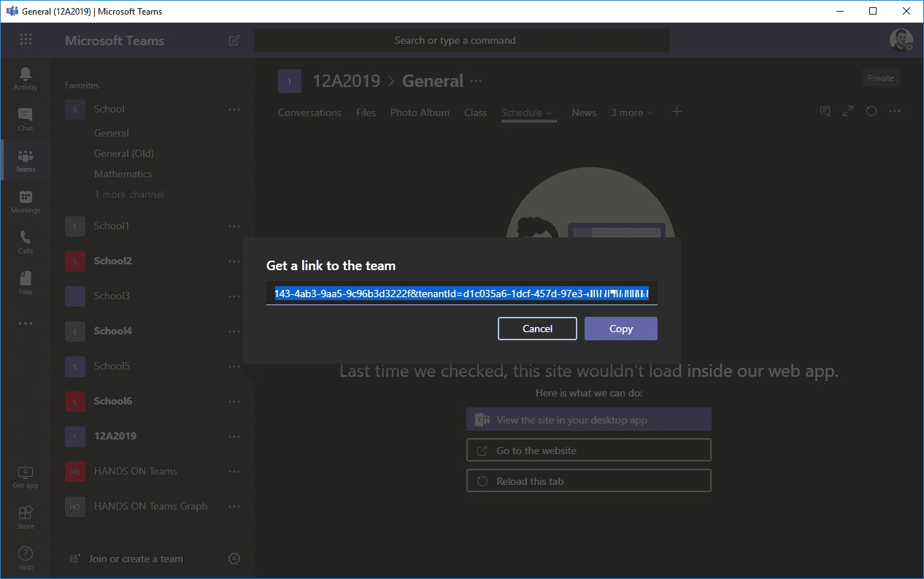Screen dimensions: 924x579
Task: Select HANDS ON Teams Graph team
Action: [x=151, y=506]
